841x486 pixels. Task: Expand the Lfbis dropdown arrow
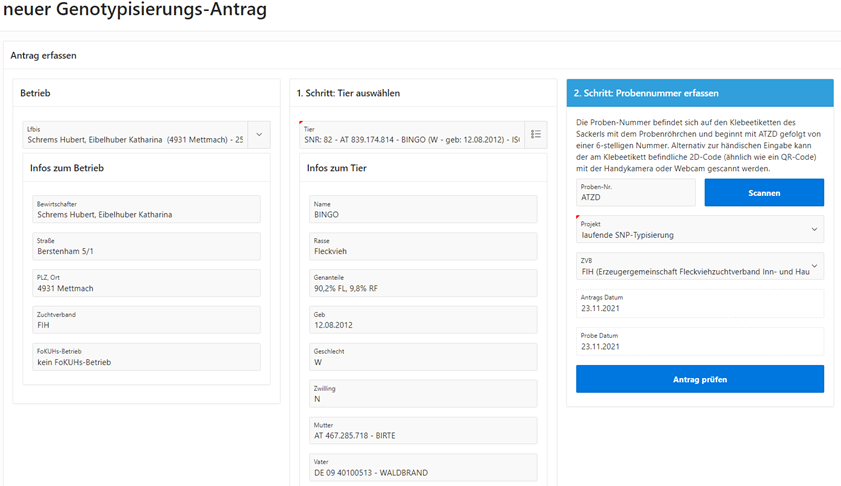(x=259, y=135)
